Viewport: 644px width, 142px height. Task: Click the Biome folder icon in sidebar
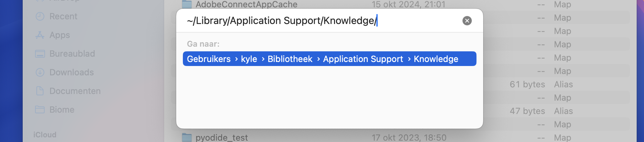(40, 110)
